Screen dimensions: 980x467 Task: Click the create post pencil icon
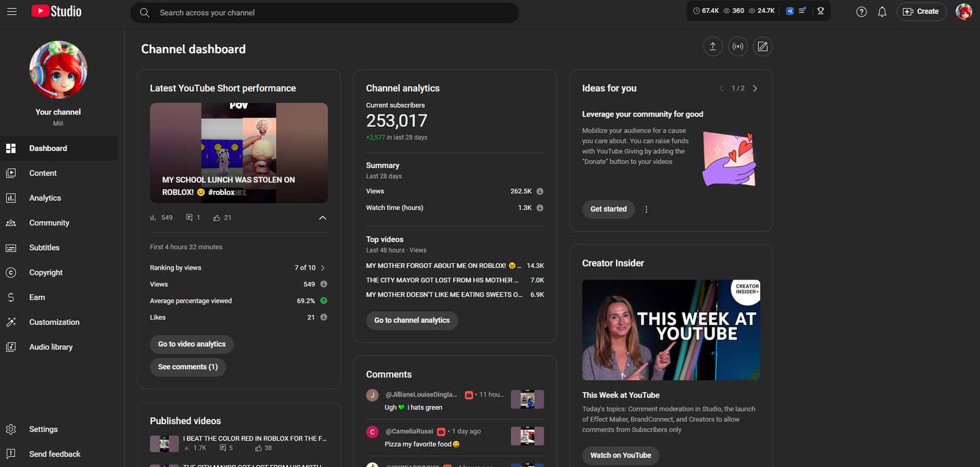pos(763,47)
